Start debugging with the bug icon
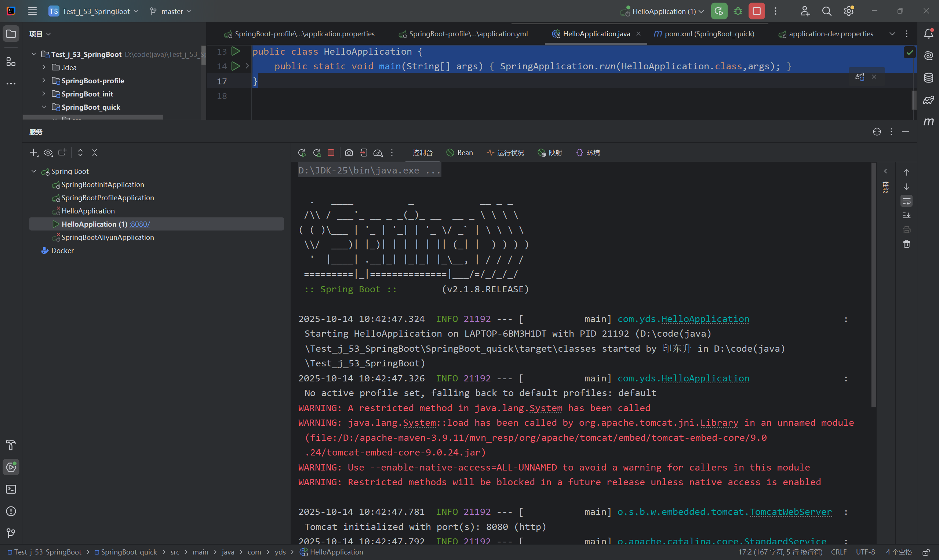The image size is (939, 560). (x=738, y=11)
